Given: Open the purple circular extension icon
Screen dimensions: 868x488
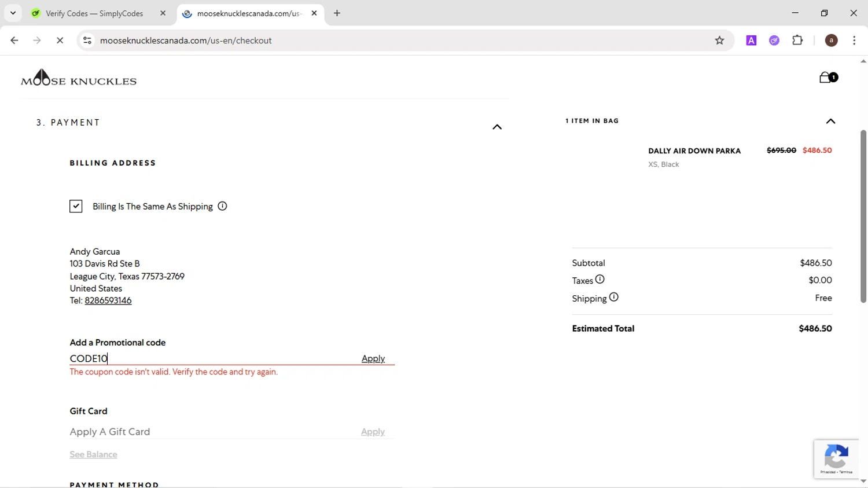Looking at the screenshot, I should (774, 41).
